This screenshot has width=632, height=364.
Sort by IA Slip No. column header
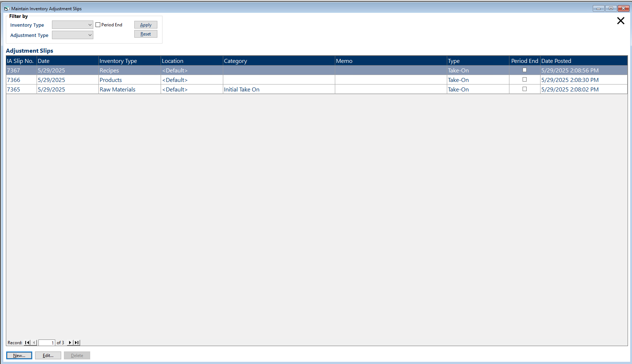pos(21,61)
